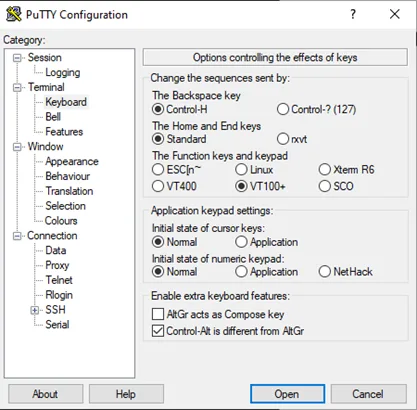The height and width of the screenshot is (410, 417).
Task: Collapse the Session tree node
Action: click(x=17, y=58)
